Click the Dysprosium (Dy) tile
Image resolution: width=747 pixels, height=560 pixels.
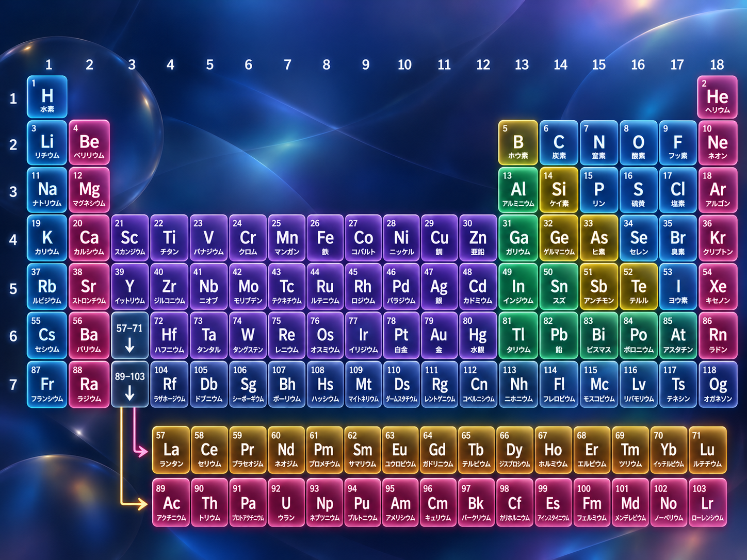coord(514,450)
